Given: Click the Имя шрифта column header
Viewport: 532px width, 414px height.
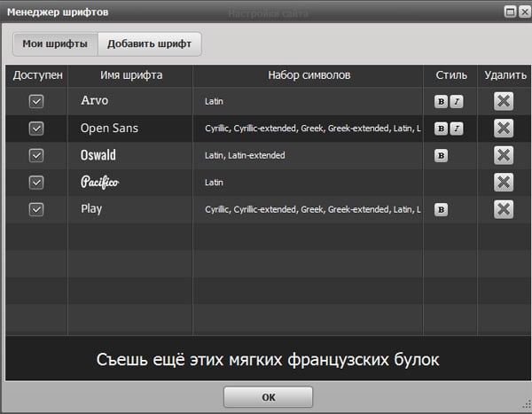Looking at the screenshot, I should pyautogui.click(x=130, y=75).
